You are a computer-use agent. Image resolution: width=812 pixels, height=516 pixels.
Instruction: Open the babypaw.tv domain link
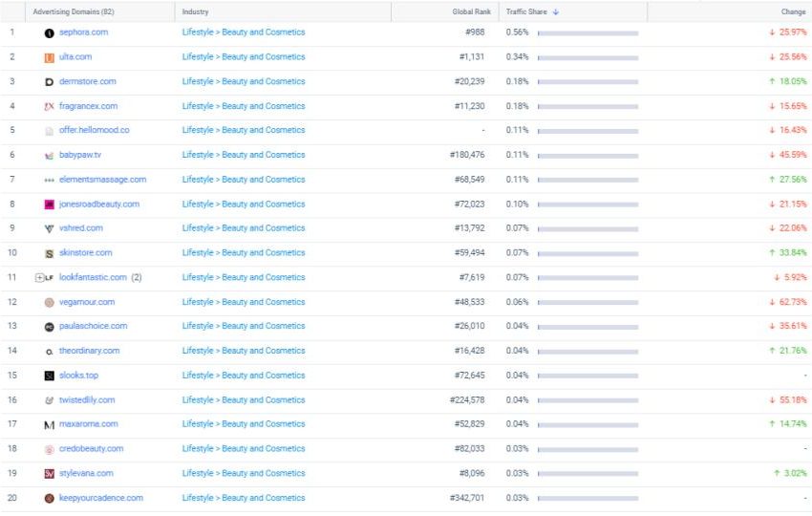pos(80,155)
